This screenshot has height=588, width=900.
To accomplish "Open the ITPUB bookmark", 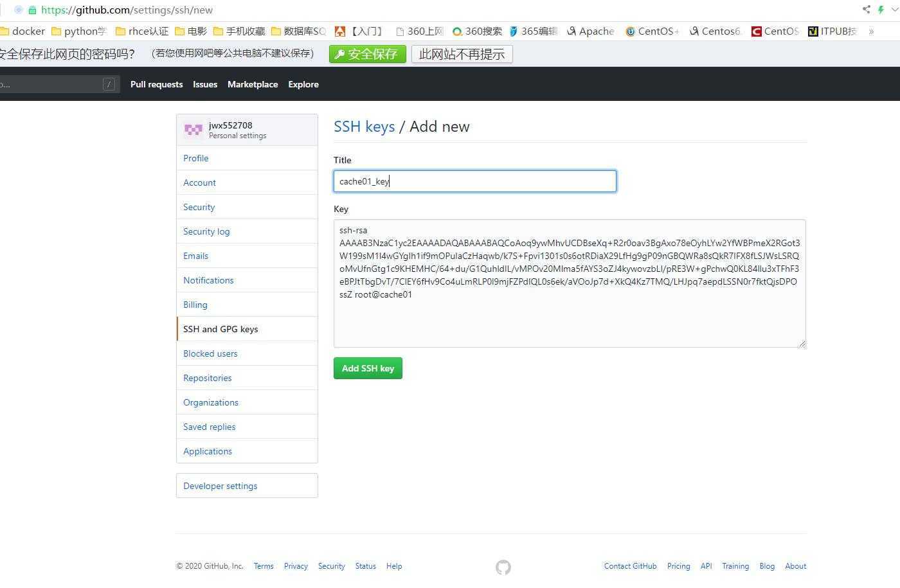I will (x=833, y=31).
